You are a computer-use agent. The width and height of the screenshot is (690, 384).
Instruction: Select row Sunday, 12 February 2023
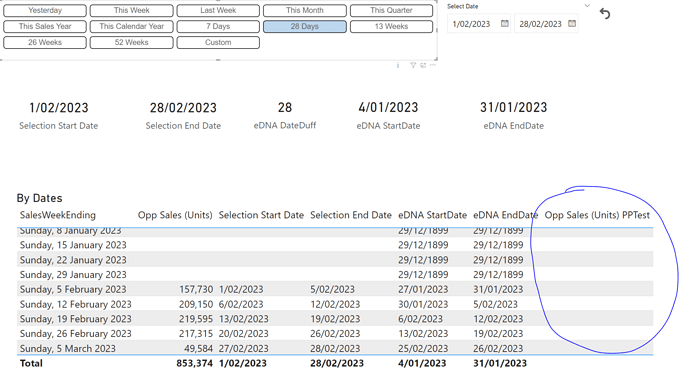coord(335,304)
